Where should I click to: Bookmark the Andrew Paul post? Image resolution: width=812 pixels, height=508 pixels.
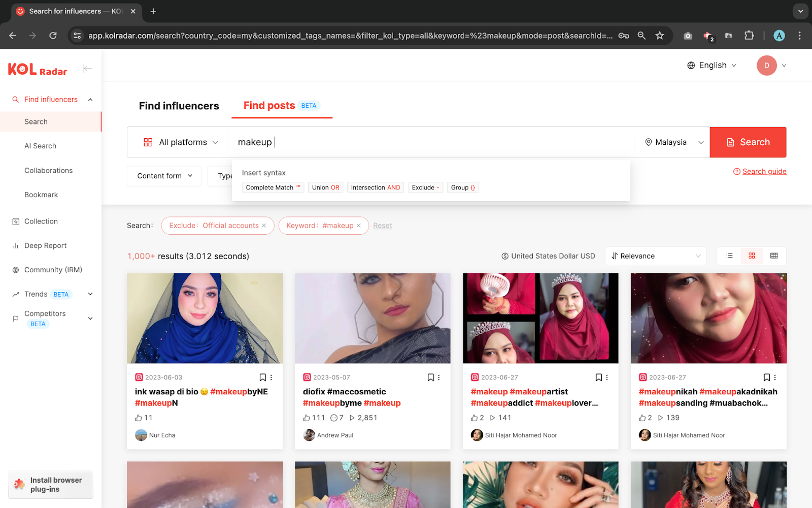[x=430, y=377]
